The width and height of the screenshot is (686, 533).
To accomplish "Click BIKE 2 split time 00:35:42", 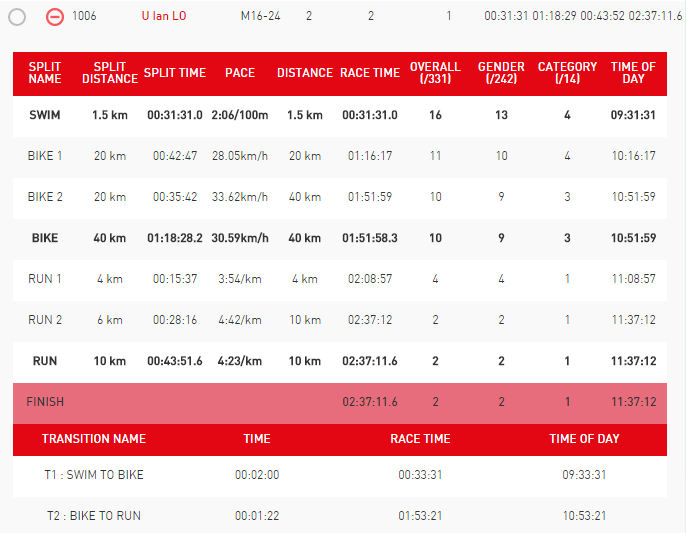I will [175, 197].
